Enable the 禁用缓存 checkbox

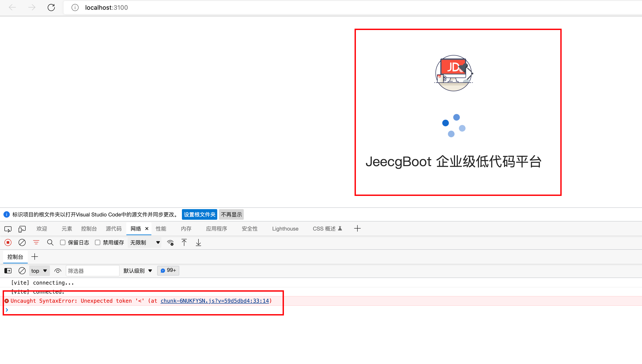click(x=98, y=242)
